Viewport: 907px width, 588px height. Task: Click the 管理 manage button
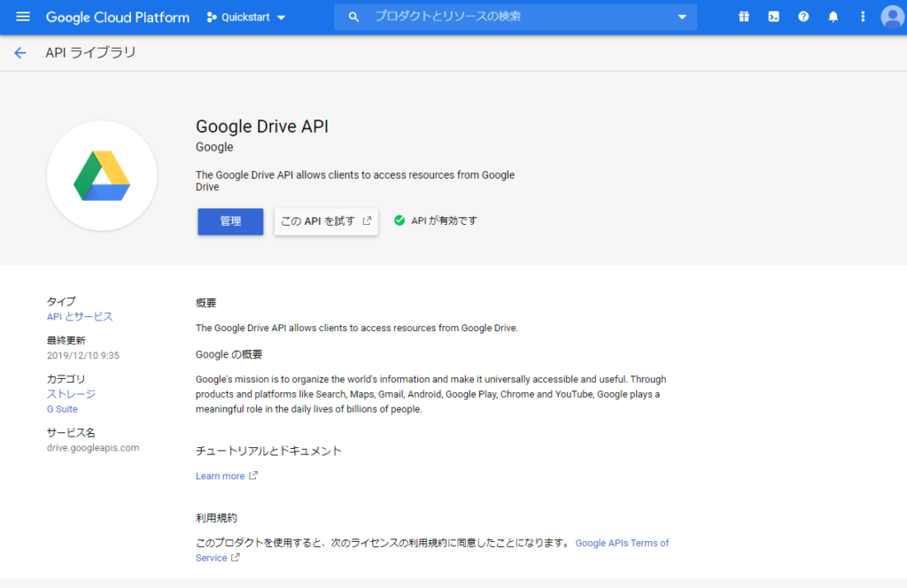(x=230, y=221)
